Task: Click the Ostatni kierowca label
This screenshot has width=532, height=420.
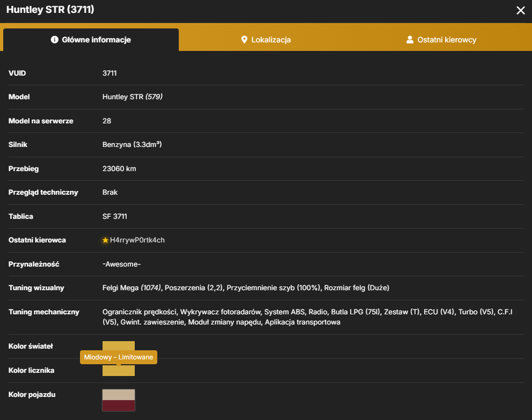Action: tap(38, 240)
